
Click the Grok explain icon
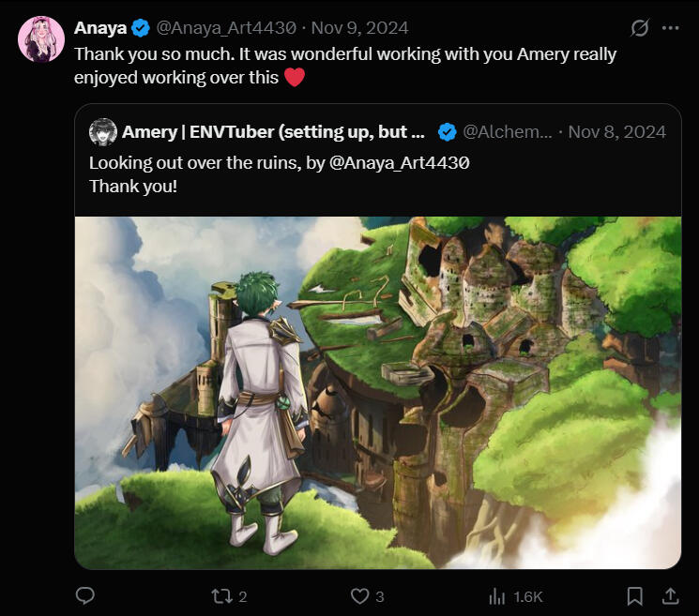[x=640, y=28]
